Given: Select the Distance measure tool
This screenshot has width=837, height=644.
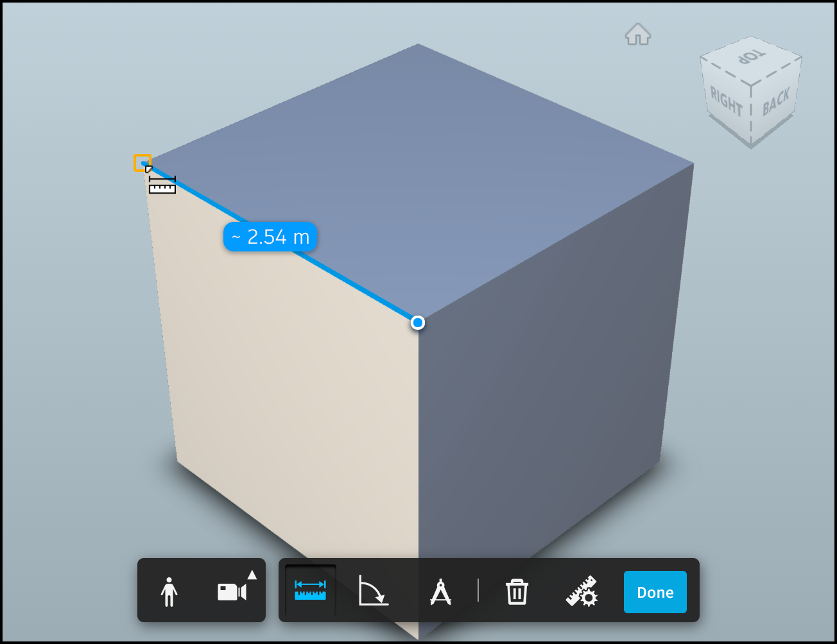Looking at the screenshot, I should pos(311,590).
